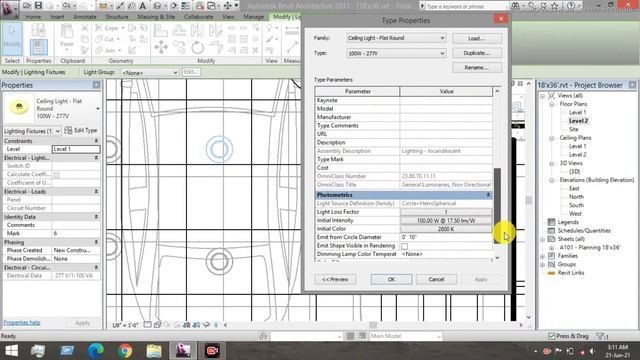Enable Emit Shape Visible in Rendering checkbox
This screenshot has height=360, width=640.
(x=404, y=246)
